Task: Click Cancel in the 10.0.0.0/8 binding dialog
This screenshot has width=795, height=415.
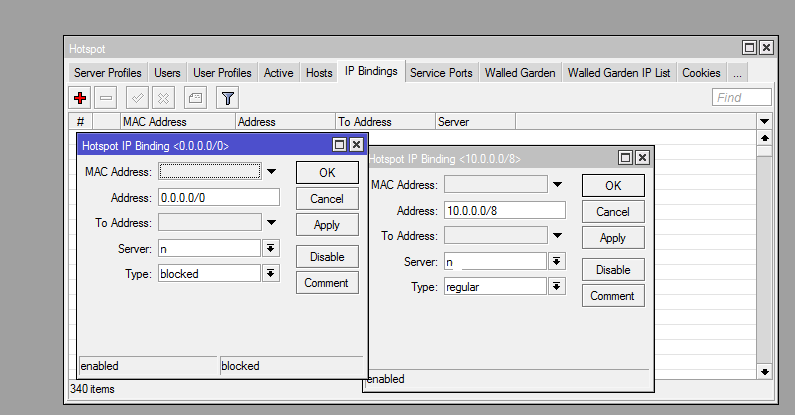Action: pyautogui.click(x=613, y=212)
